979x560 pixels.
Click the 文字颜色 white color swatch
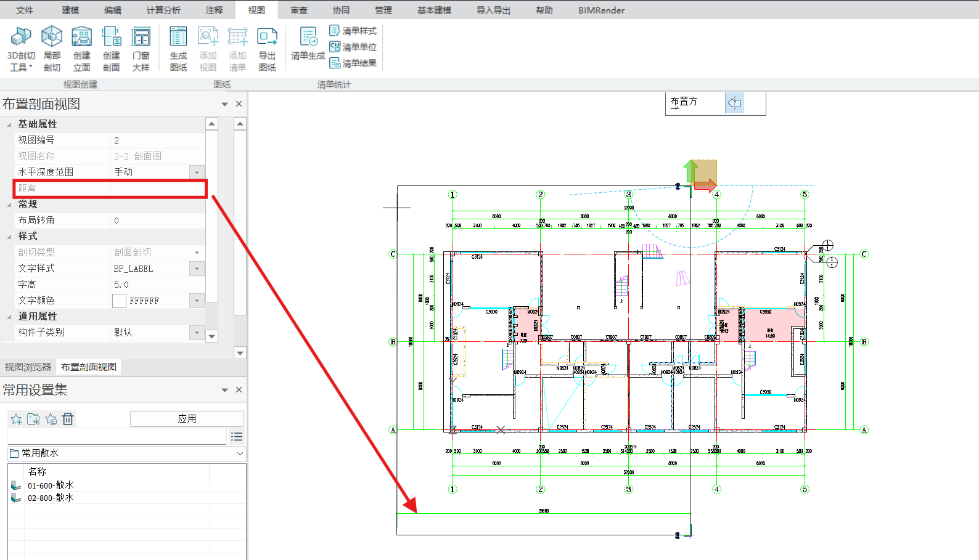click(x=119, y=301)
